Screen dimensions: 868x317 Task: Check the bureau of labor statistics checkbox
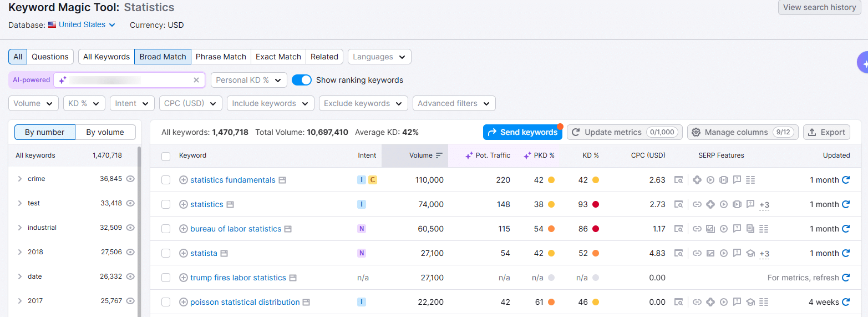pyautogui.click(x=166, y=229)
